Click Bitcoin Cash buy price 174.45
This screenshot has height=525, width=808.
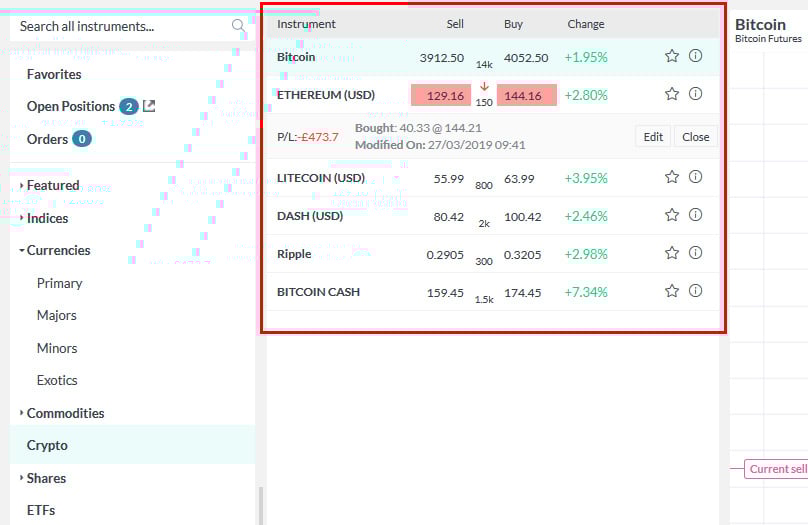(x=523, y=293)
